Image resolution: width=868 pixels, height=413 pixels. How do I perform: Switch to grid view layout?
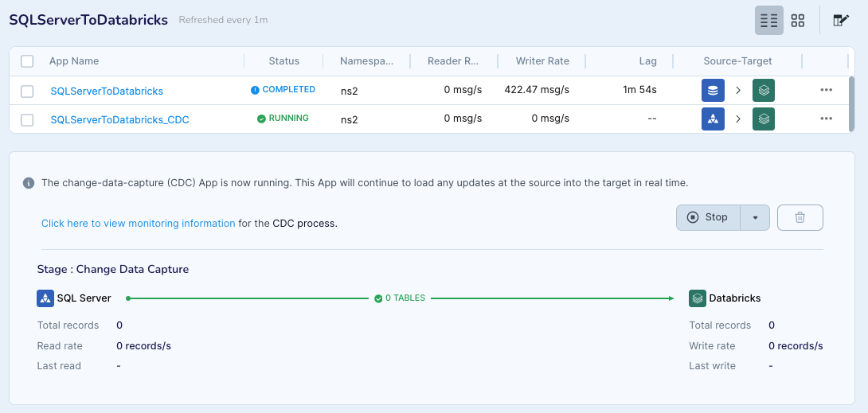[x=798, y=21]
